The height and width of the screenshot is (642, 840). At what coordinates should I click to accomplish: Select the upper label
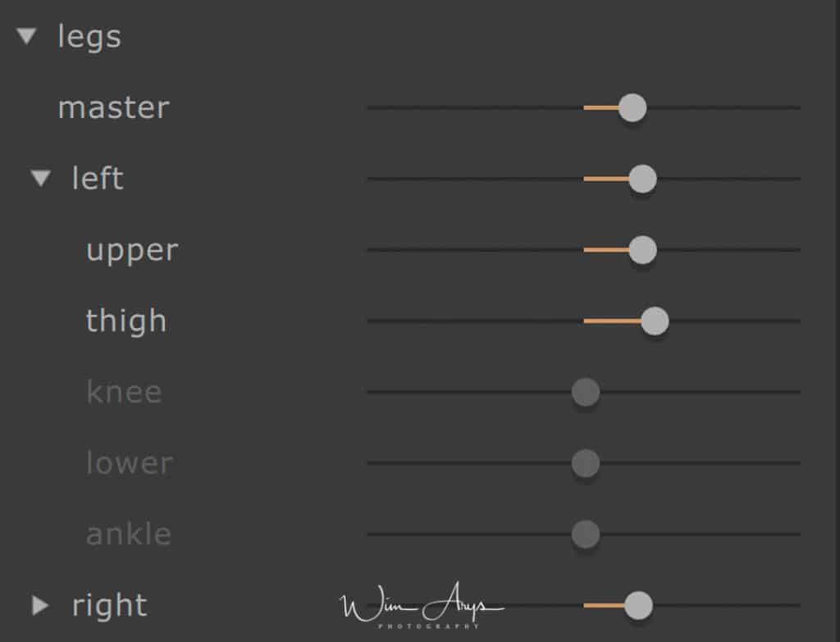pos(132,251)
